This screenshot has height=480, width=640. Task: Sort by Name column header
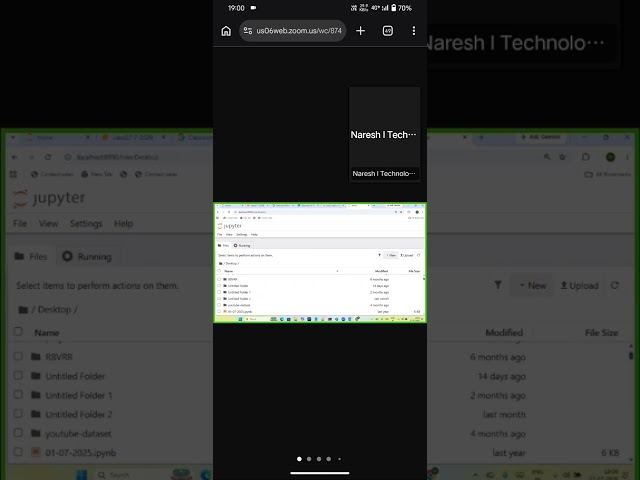click(x=47, y=333)
